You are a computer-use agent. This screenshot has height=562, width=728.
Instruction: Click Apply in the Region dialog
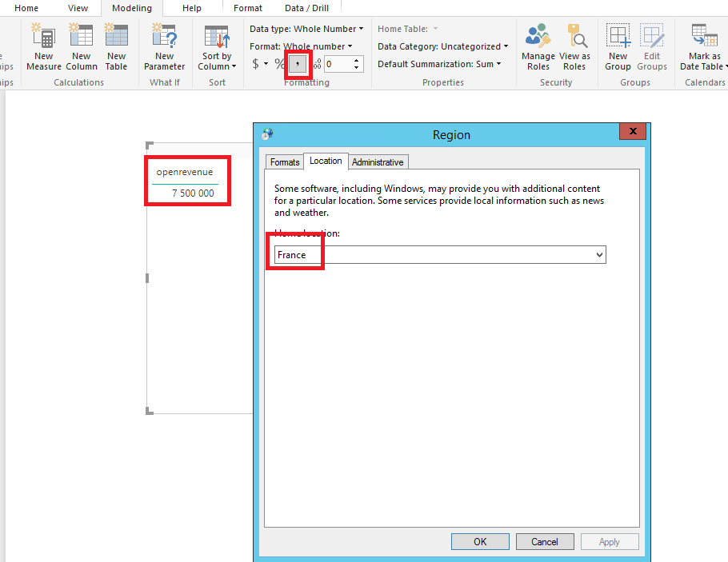[x=609, y=541]
